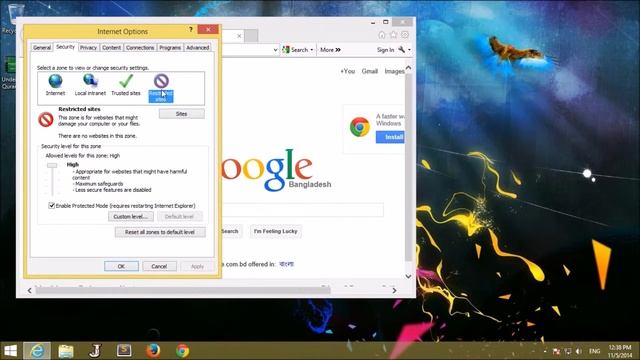Open the browser Favorites star icon

[393, 35]
